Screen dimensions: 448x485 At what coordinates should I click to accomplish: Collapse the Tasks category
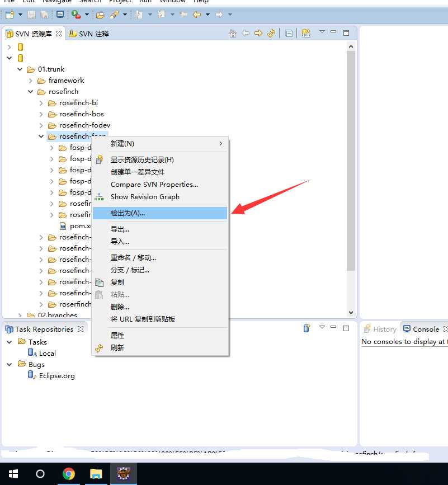click(x=10, y=342)
